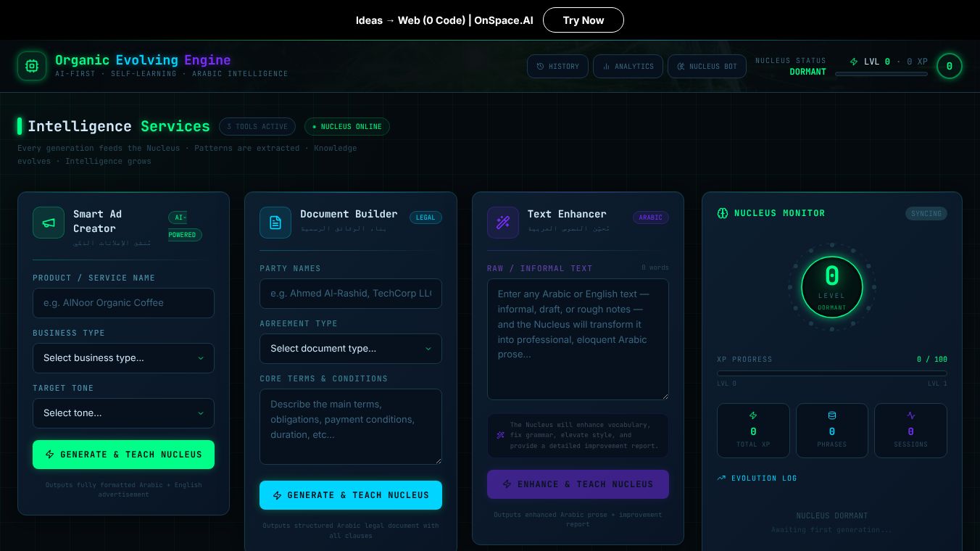Click the Organic Evolving Engine chip logo
Viewport: 980px width, 551px height.
(x=32, y=66)
